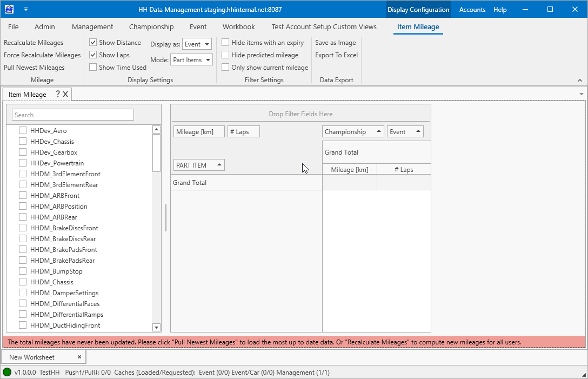
Task: Toggle the Show Distance checkbox
Action: (93, 42)
